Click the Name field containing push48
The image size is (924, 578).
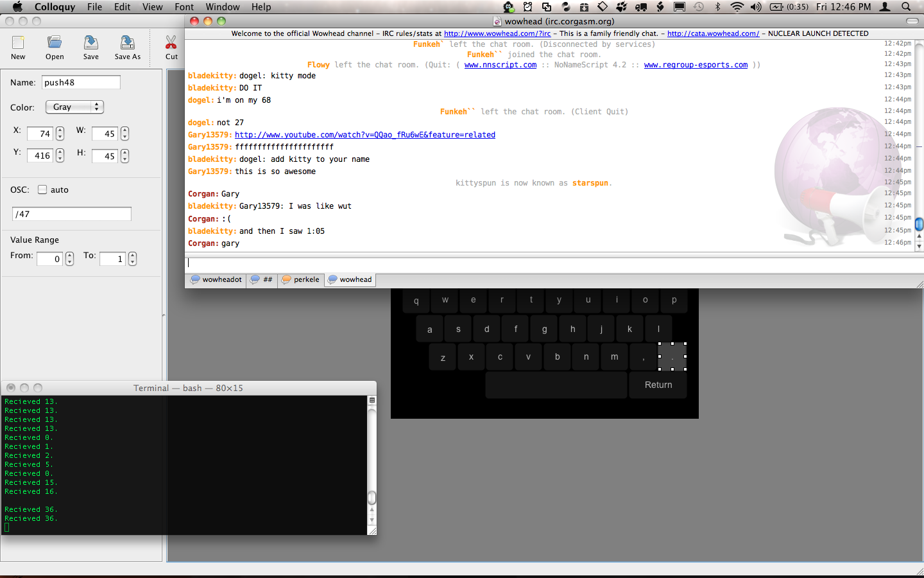(81, 82)
